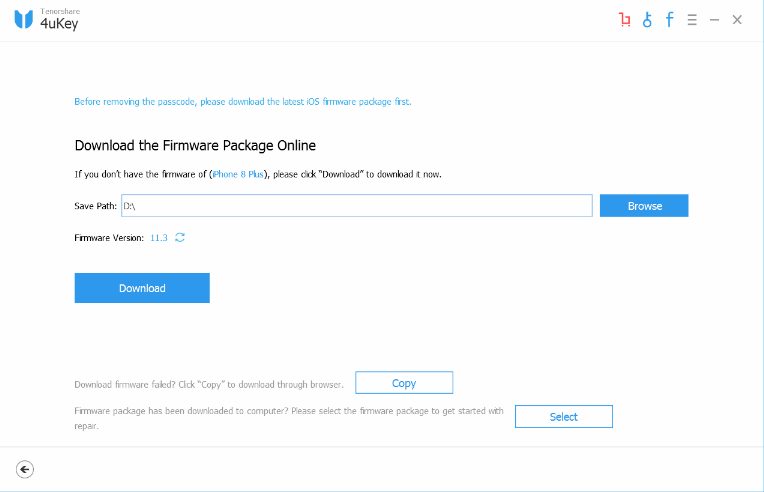Click the 'Save Path:' label

click(96, 206)
